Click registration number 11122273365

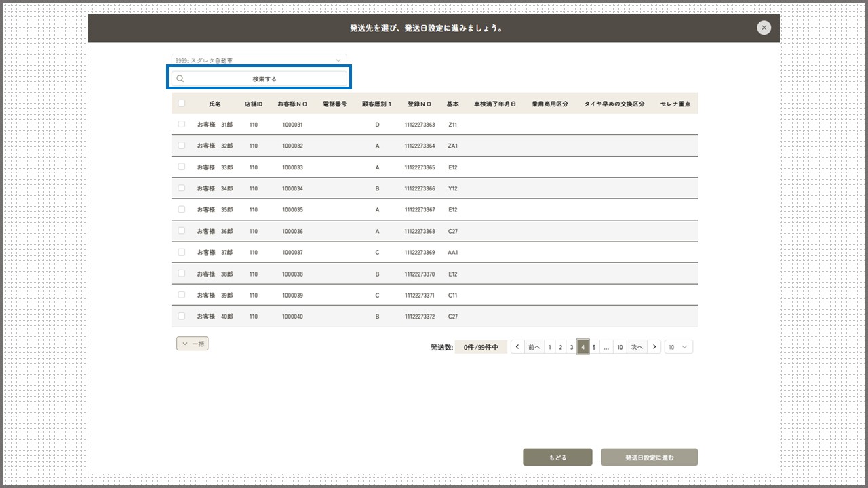coord(420,167)
